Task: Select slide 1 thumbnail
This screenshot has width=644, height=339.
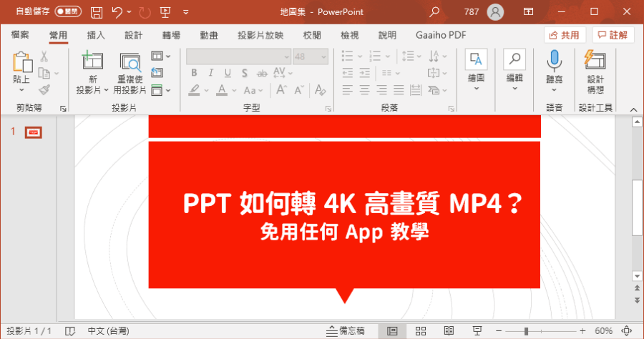Action: [x=33, y=132]
